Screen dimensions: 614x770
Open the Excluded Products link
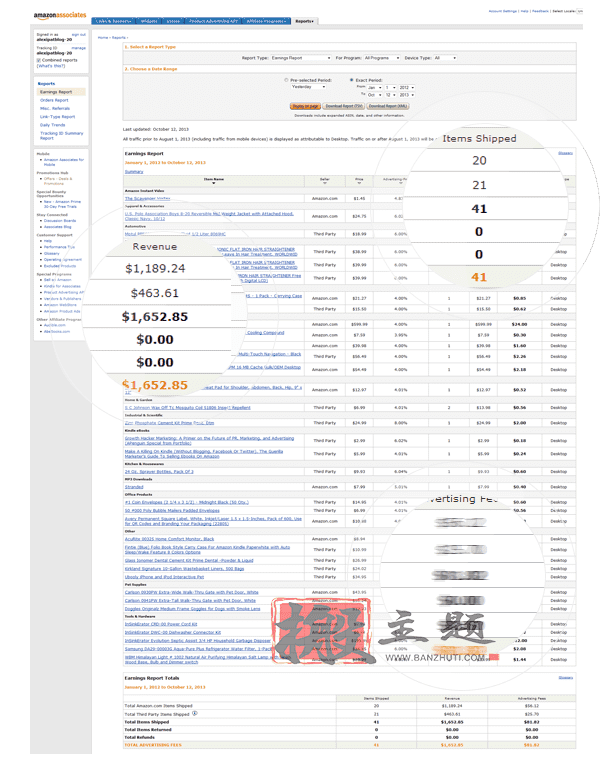[60, 266]
